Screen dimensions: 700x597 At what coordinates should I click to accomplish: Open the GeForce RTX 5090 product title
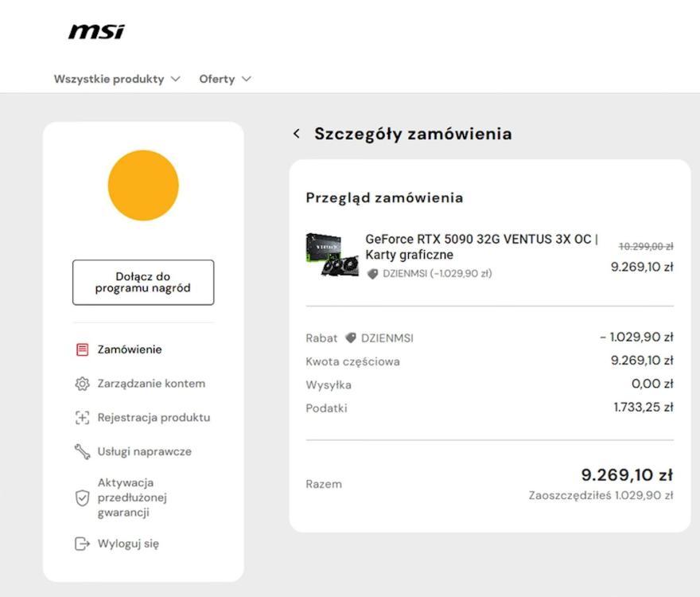[481, 247]
